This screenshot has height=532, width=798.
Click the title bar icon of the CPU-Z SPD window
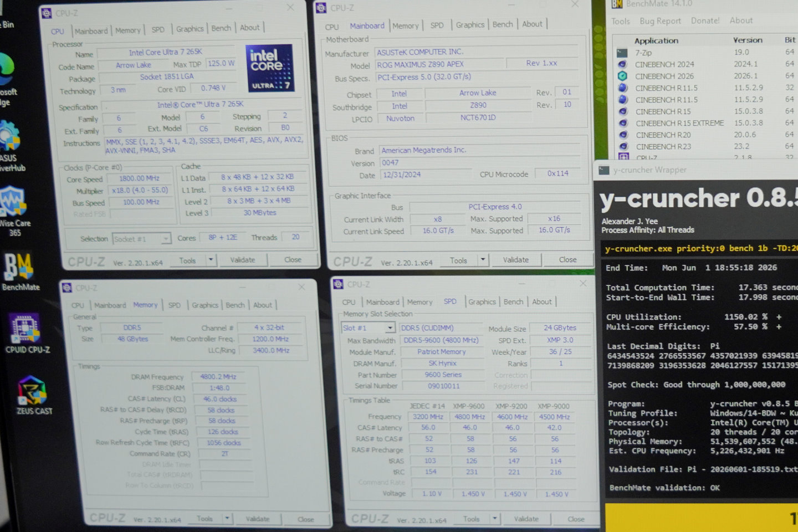coord(338,284)
